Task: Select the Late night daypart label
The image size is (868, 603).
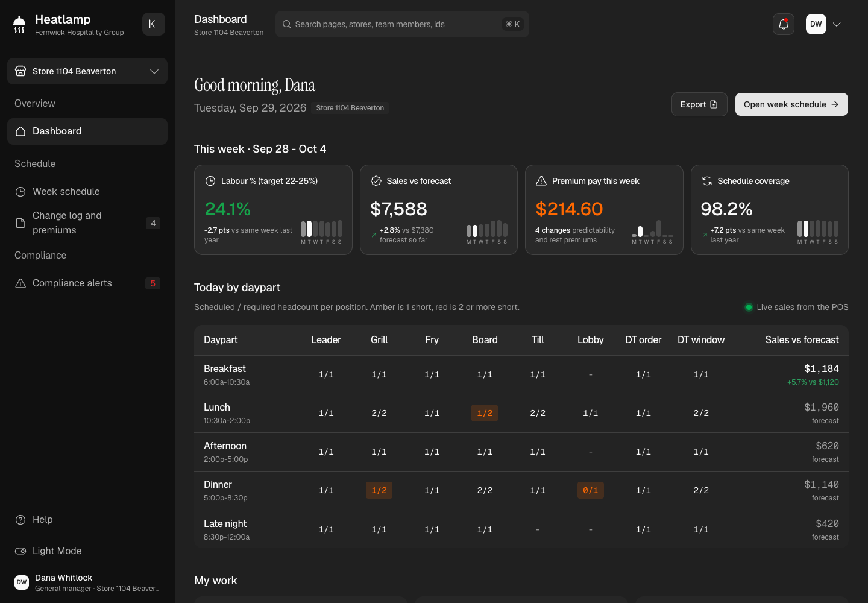Action: tap(225, 524)
